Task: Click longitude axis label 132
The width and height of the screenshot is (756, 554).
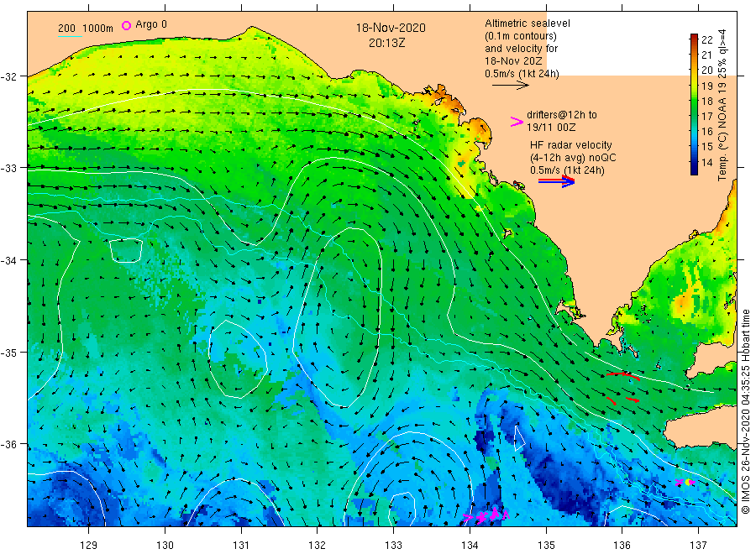Action: tap(318, 545)
